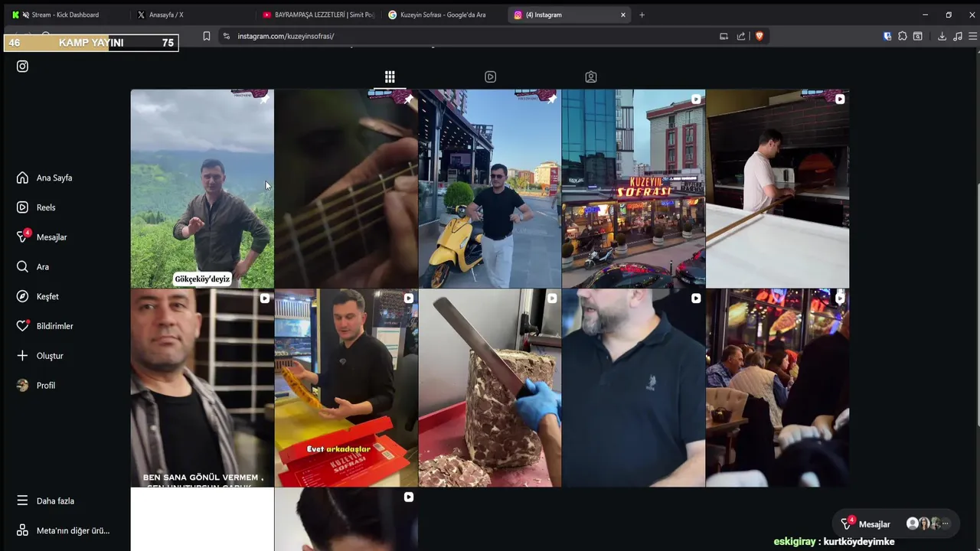Switch to BAYRAMPAŞA LEZZETLERİ YouTube tab
This screenshot has width=980, height=551.
click(318, 15)
